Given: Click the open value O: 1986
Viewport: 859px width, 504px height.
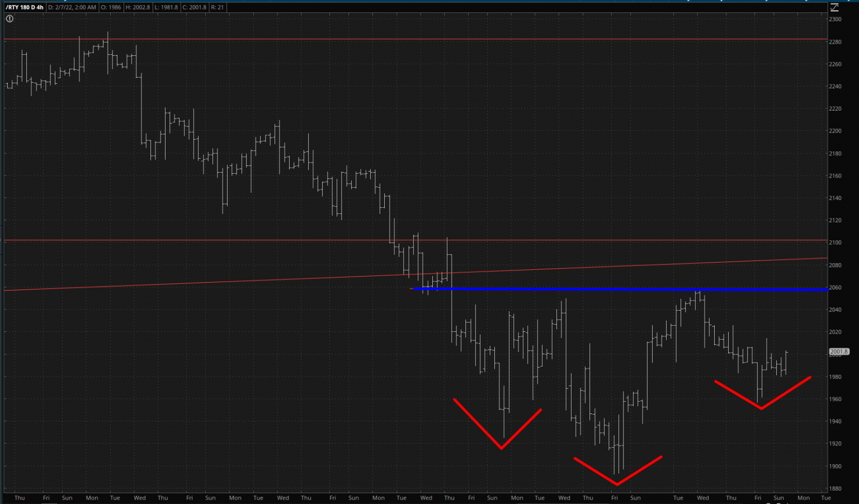Looking at the screenshot, I should tap(111, 7).
